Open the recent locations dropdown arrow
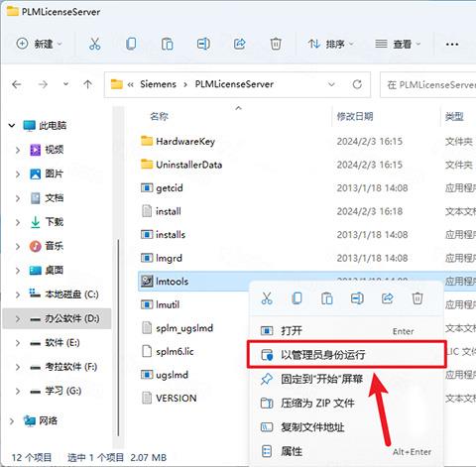Image resolution: width=476 pixels, height=467 pixels. click(65, 84)
